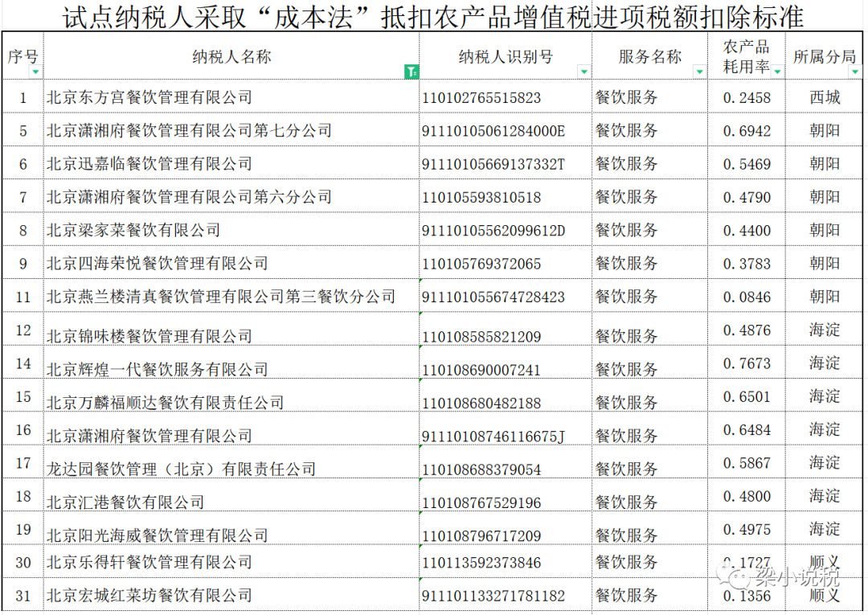
Task: Select taxpayer ID 91110105669137332T
Action: [x=506, y=163]
